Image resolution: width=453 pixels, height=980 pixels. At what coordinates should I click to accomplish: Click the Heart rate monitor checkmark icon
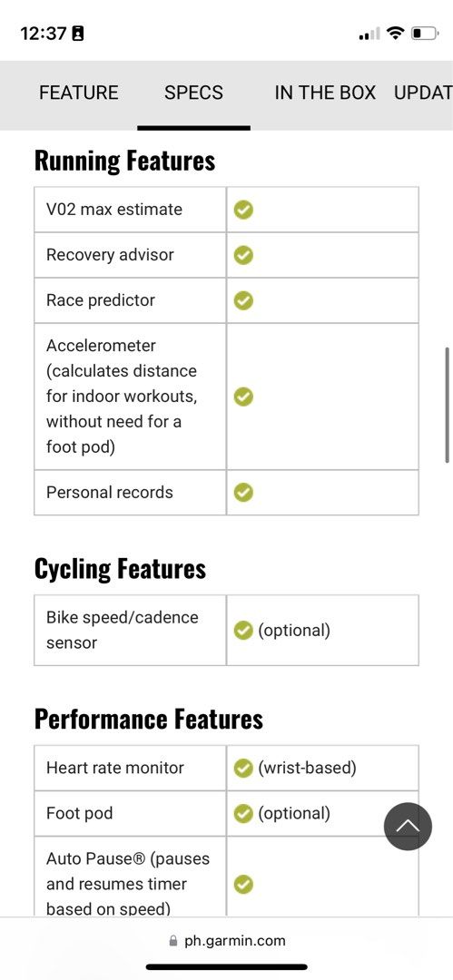click(243, 769)
